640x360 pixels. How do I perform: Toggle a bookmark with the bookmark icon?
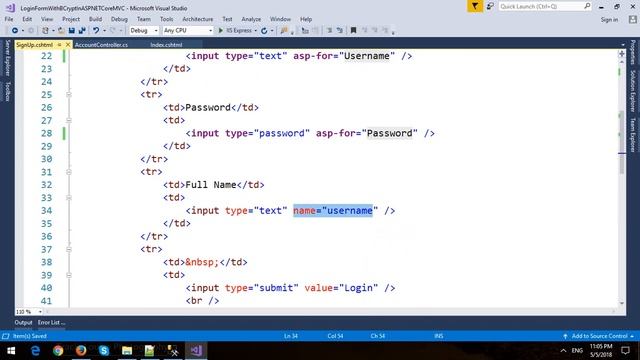pyautogui.click(x=353, y=31)
